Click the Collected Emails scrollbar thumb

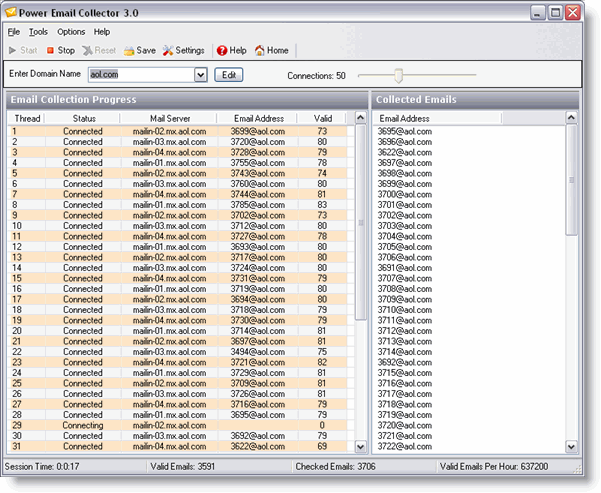pyautogui.click(x=571, y=179)
